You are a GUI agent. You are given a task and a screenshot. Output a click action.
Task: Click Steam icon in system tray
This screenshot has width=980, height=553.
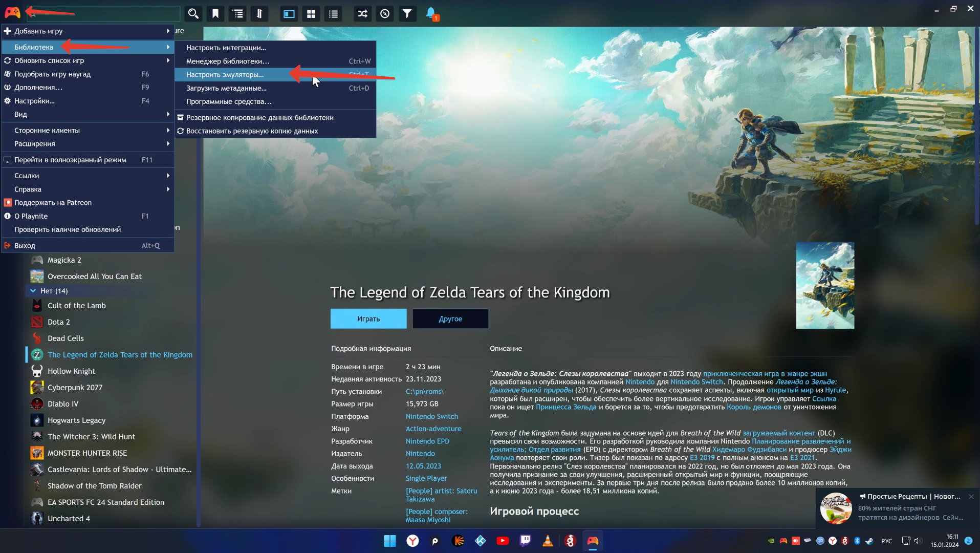coord(869,541)
